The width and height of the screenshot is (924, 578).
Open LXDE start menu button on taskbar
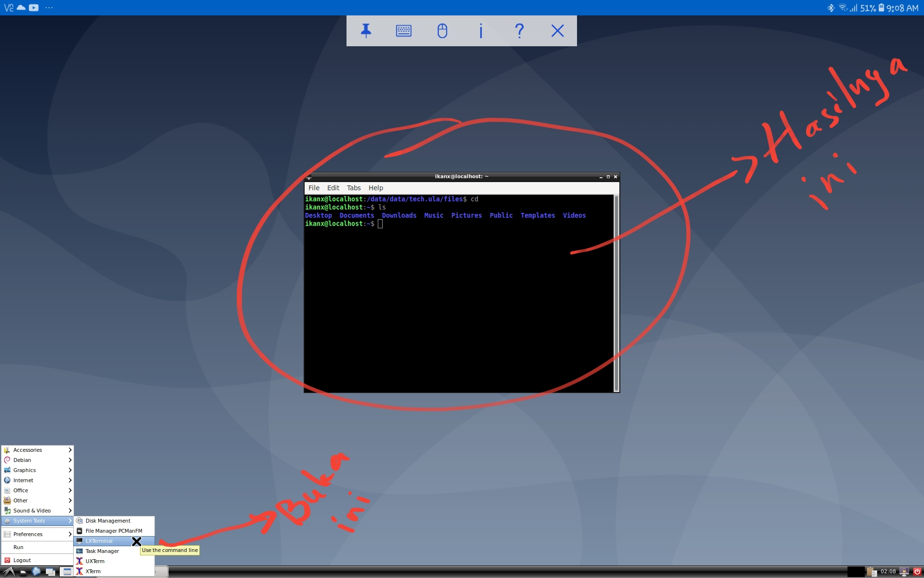[x=8, y=572]
